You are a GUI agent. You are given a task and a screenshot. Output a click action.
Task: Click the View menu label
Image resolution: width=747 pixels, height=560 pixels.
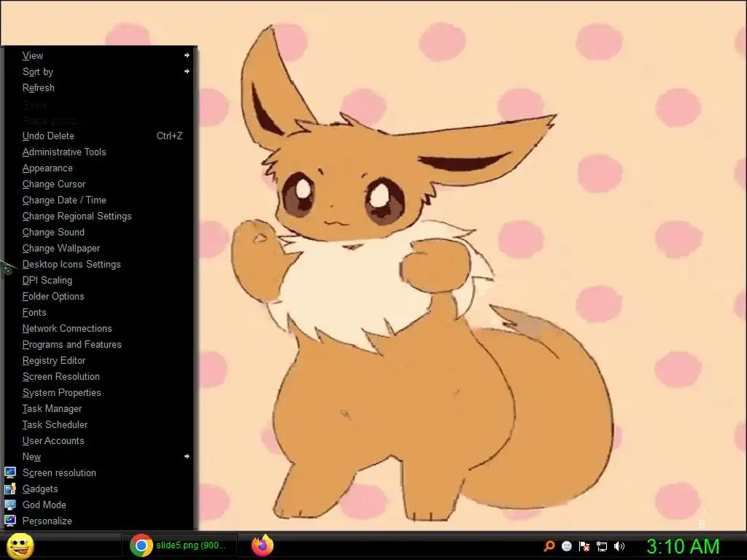[x=33, y=55]
